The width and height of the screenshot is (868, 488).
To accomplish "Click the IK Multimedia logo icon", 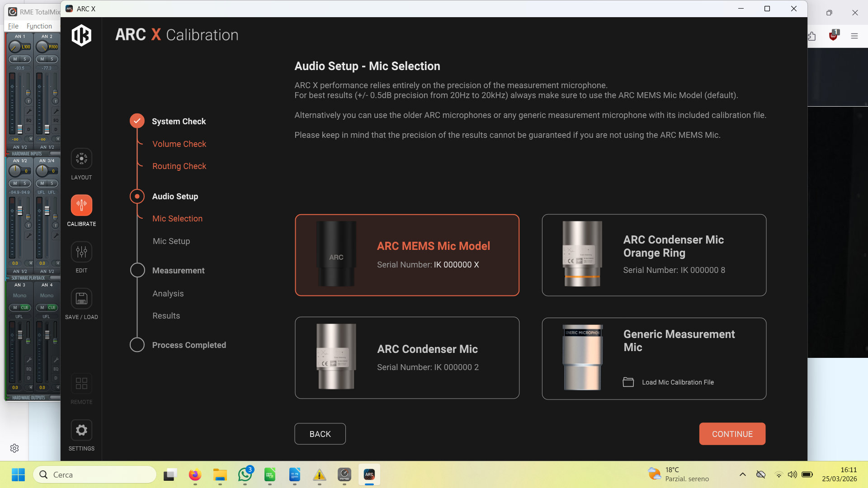I will tap(81, 35).
